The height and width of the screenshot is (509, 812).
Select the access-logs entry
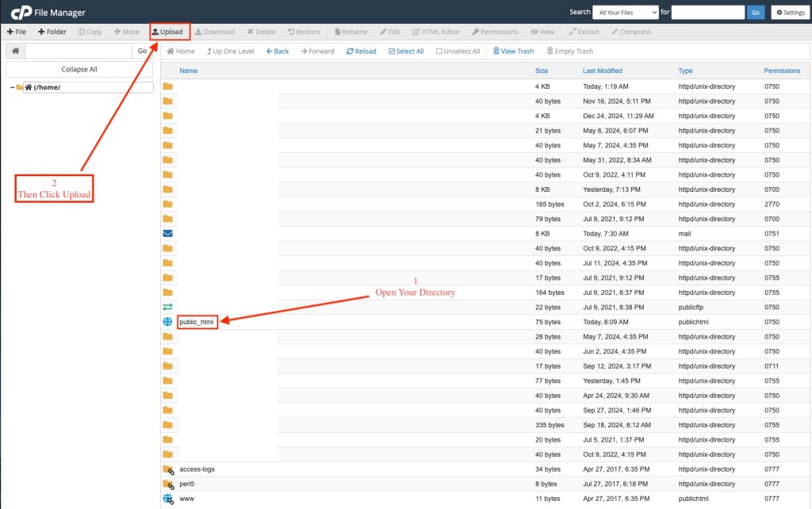[x=197, y=469]
